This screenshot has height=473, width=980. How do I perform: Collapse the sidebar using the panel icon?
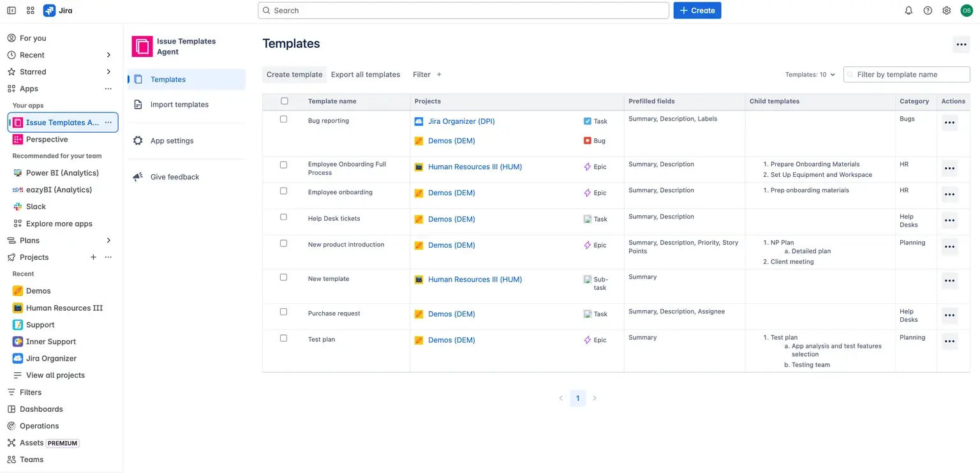[11, 10]
